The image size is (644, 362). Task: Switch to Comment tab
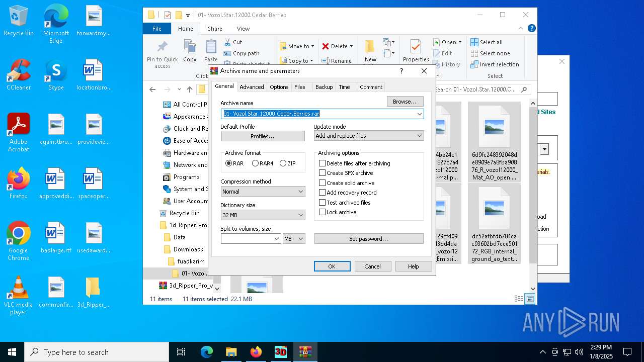click(371, 87)
